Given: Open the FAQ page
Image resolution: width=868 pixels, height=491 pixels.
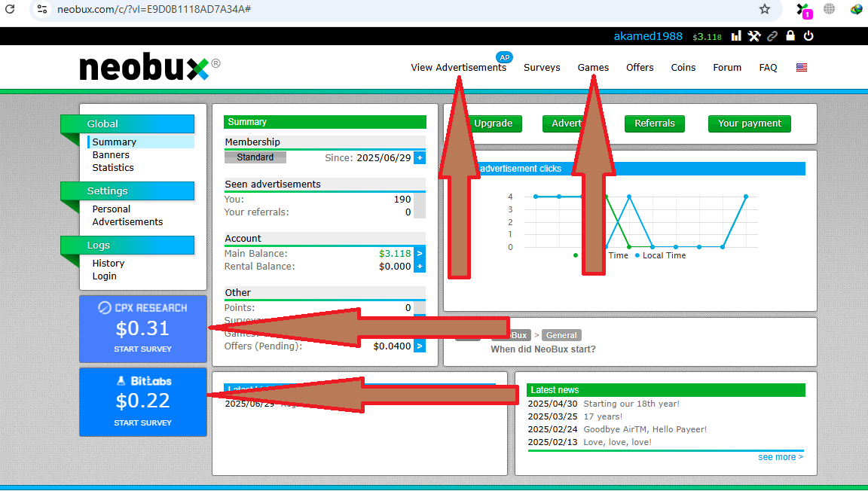Looking at the screenshot, I should pyautogui.click(x=768, y=68).
